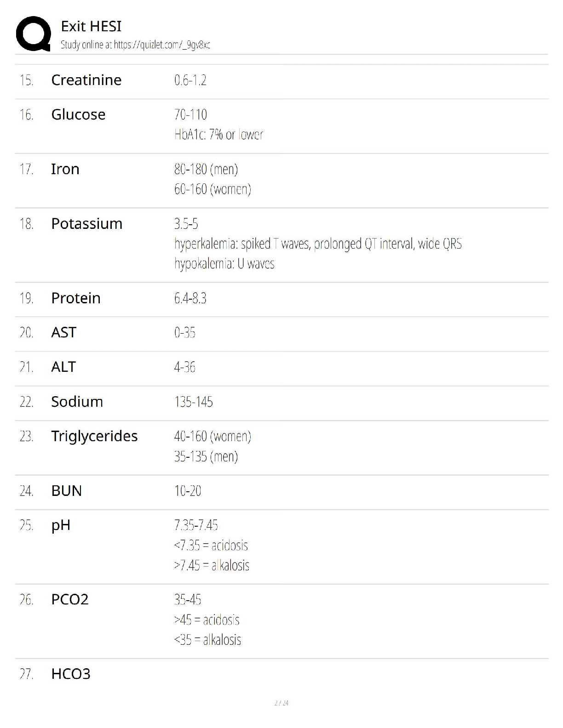
Task: Select the Sodium term
Action: coord(77,402)
